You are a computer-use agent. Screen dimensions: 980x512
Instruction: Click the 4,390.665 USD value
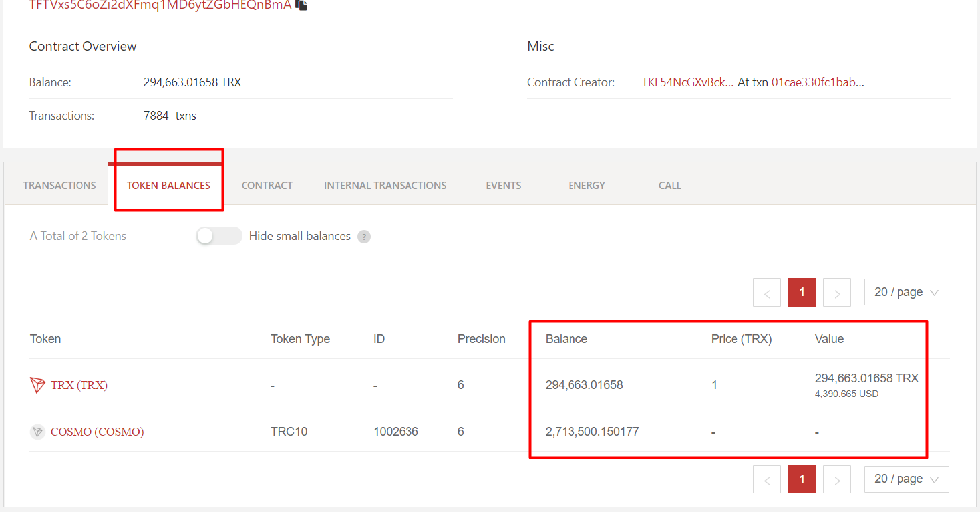point(846,394)
